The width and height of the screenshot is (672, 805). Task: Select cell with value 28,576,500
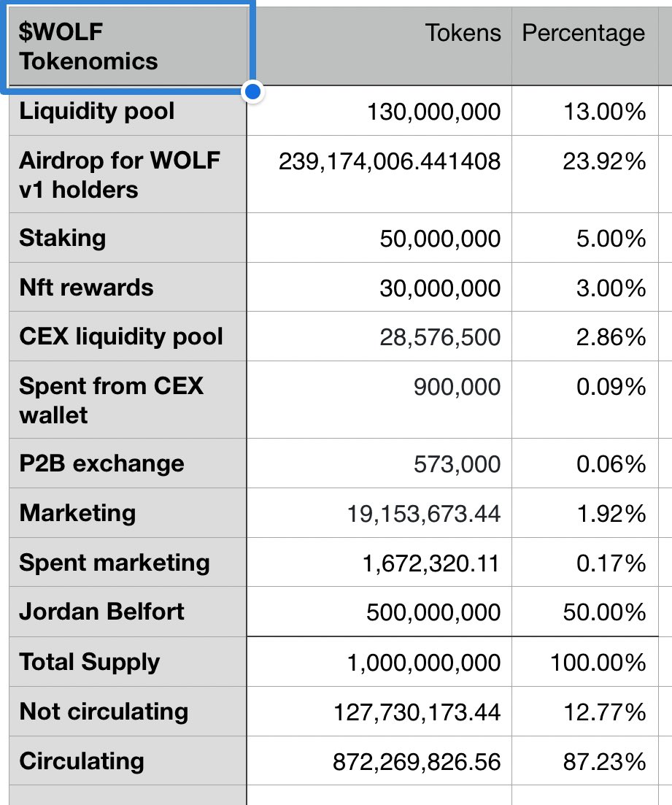[x=379, y=336]
